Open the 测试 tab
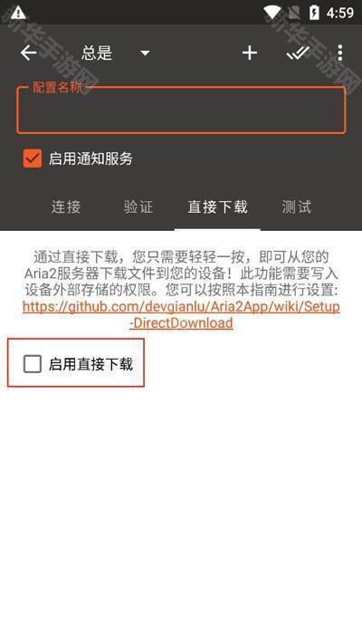The image size is (362, 644). tap(296, 207)
